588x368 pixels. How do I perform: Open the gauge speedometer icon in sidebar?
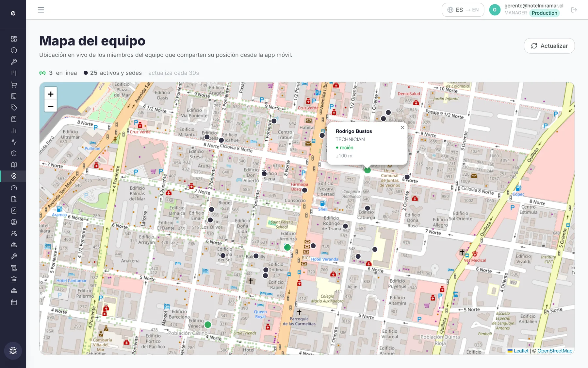point(14,188)
